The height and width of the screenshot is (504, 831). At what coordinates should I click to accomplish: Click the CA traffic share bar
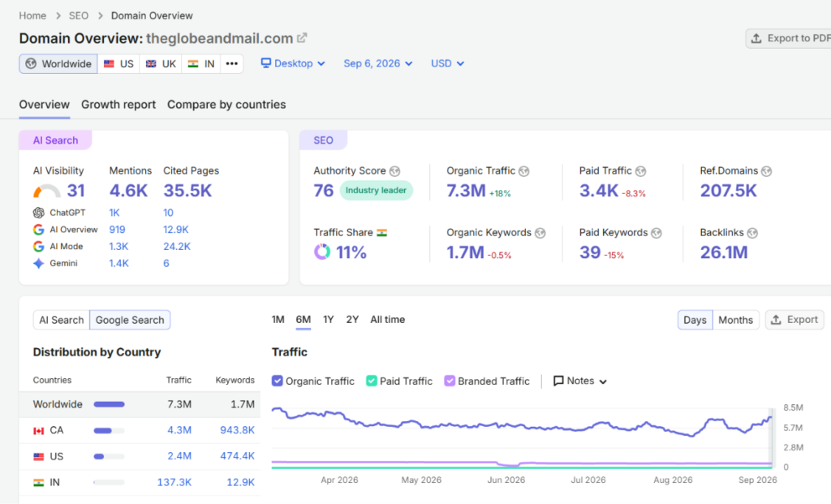click(110, 431)
